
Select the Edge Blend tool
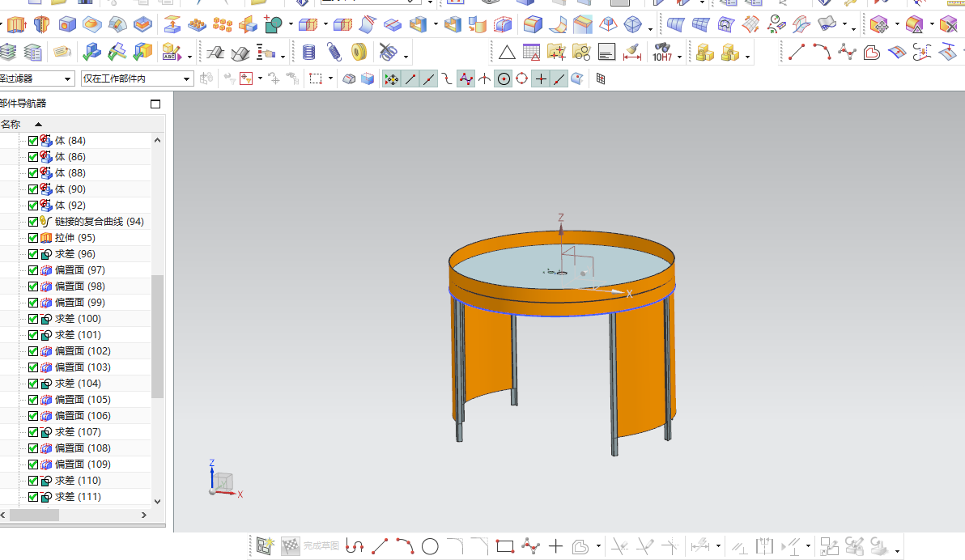[533, 24]
